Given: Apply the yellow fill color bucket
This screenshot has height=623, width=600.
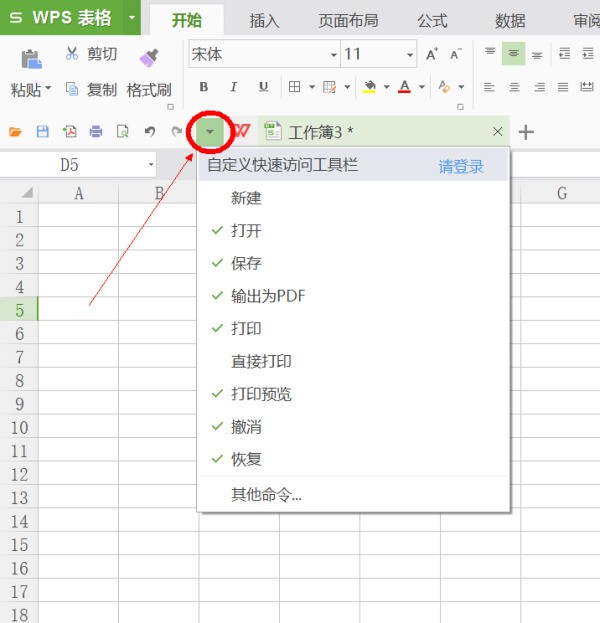Looking at the screenshot, I should click(370, 87).
